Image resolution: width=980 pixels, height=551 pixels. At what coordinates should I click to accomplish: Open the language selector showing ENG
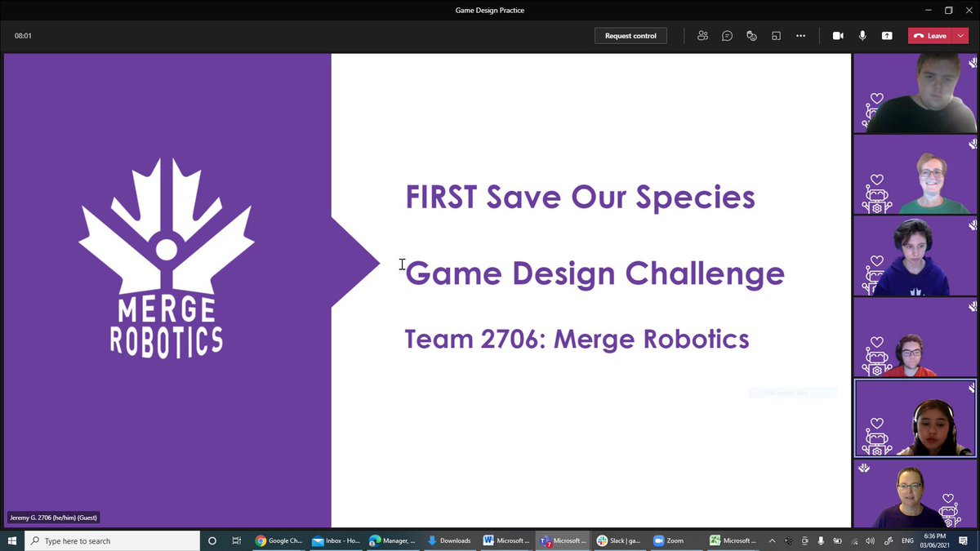tap(906, 540)
